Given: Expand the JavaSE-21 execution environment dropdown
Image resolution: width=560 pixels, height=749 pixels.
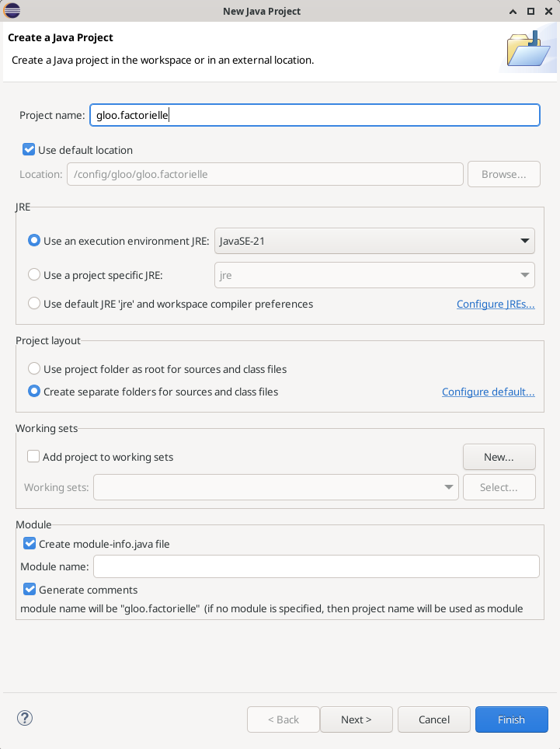Looking at the screenshot, I should pos(374,241).
